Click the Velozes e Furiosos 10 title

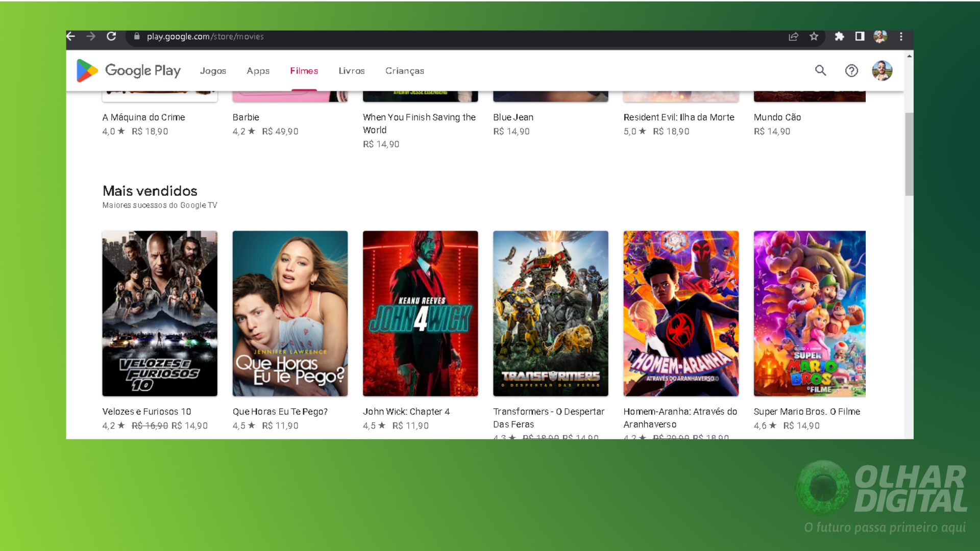pyautogui.click(x=146, y=412)
